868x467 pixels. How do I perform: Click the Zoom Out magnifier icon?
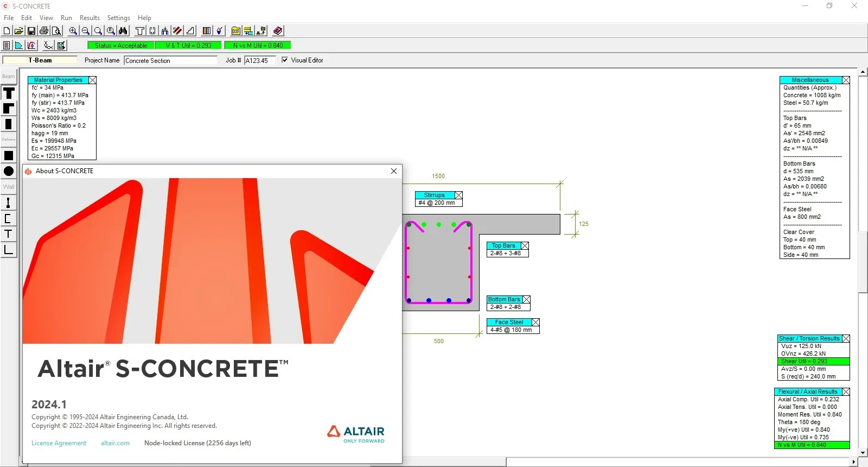tap(86, 31)
